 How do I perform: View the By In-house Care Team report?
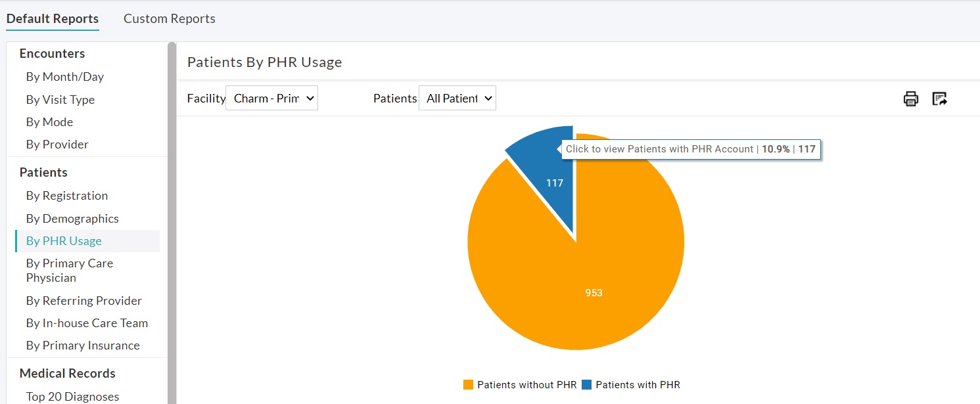tap(87, 323)
